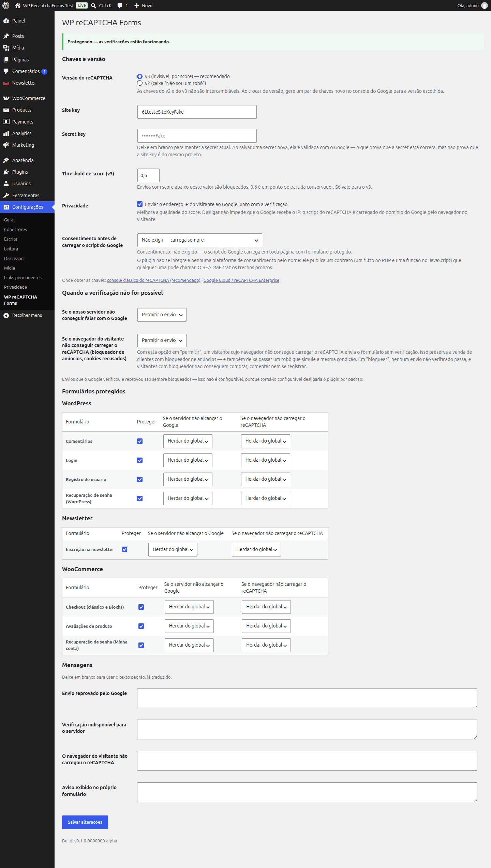This screenshot has width=491, height=868.
Task: Click the WP RecaptchaForms Test site name
Action: click(x=48, y=5)
